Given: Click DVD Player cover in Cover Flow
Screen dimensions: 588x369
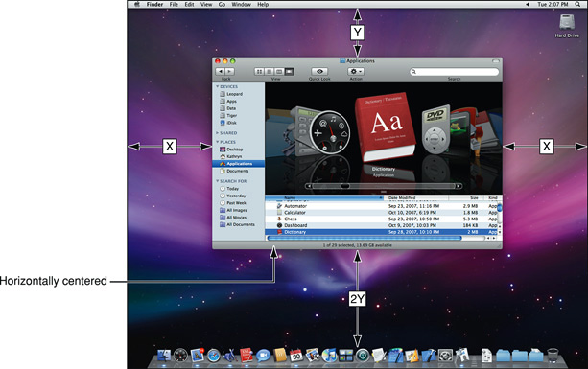Looking at the screenshot, I should point(435,129).
